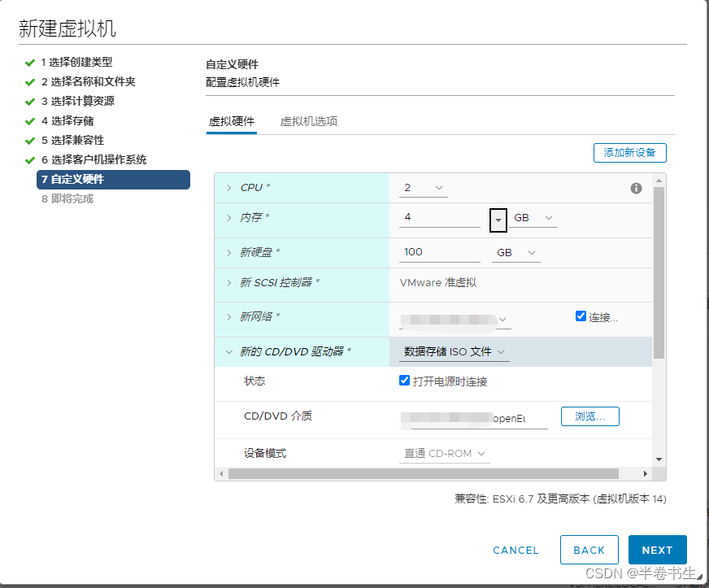Screen dimensions: 709x588
Task: Collapse the 新的 CD/DVD 驱动器 section
Action: (x=228, y=351)
